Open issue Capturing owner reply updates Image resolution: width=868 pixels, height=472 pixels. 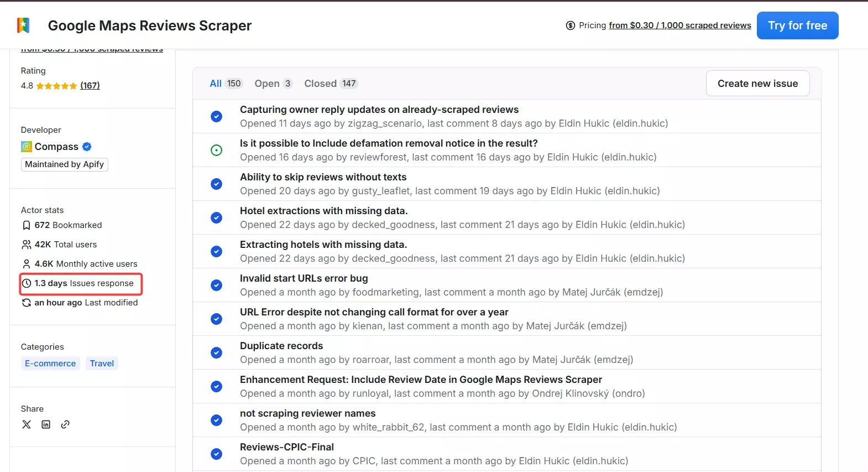(x=379, y=110)
